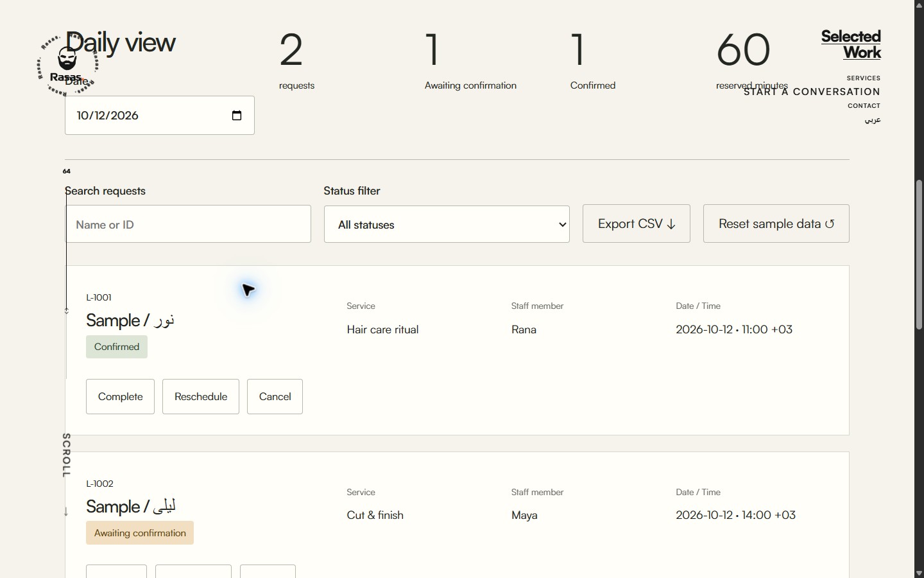924x578 pixels.
Task: Click the 60 reserved minutes stat
Action: pyautogui.click(x=752, y=61)
